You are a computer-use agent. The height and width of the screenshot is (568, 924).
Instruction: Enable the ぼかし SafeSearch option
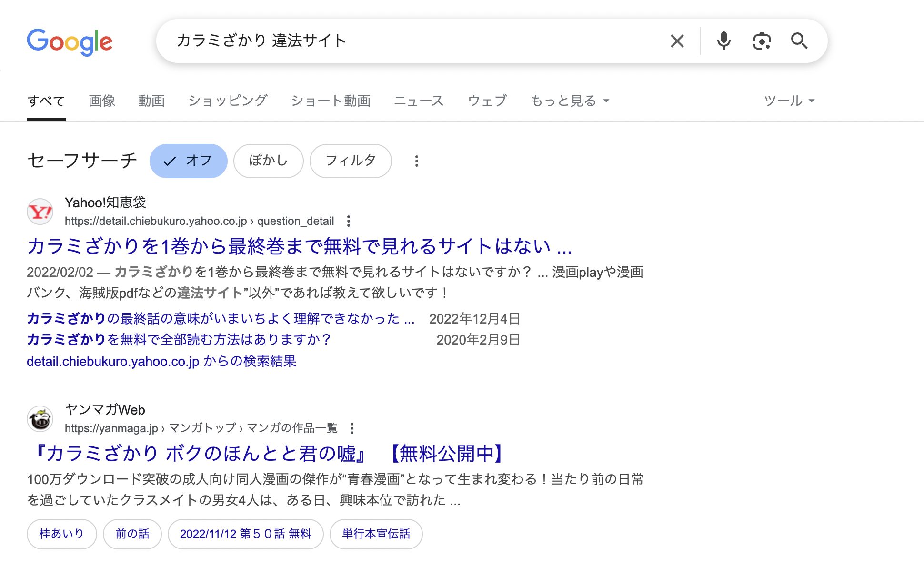(268, 161)
